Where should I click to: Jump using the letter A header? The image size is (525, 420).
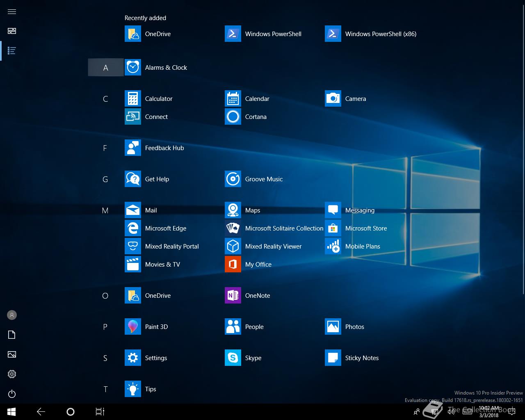point(106,67)
